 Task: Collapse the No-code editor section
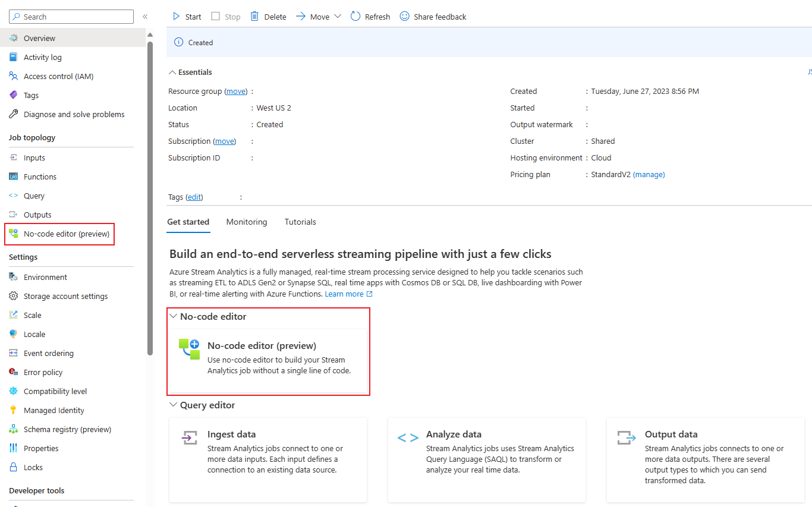pyautogui.click(x=174, y=316)
